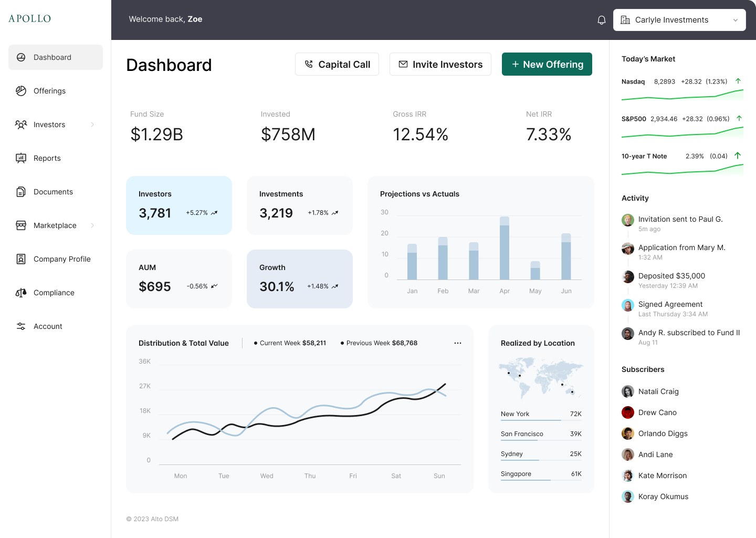756x538 pixels.
Task: Open the Distribution chart more options menu
Action: 458,343
